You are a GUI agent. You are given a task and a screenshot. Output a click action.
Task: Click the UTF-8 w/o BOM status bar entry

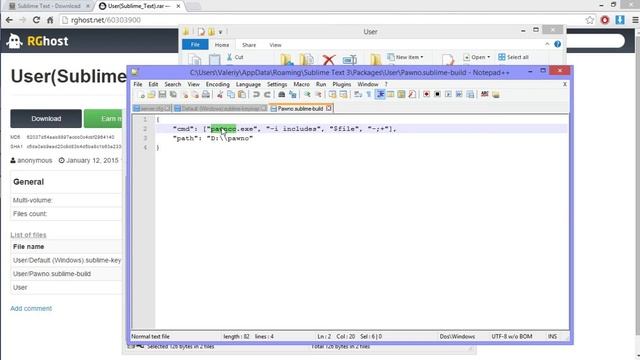[512, 336]
